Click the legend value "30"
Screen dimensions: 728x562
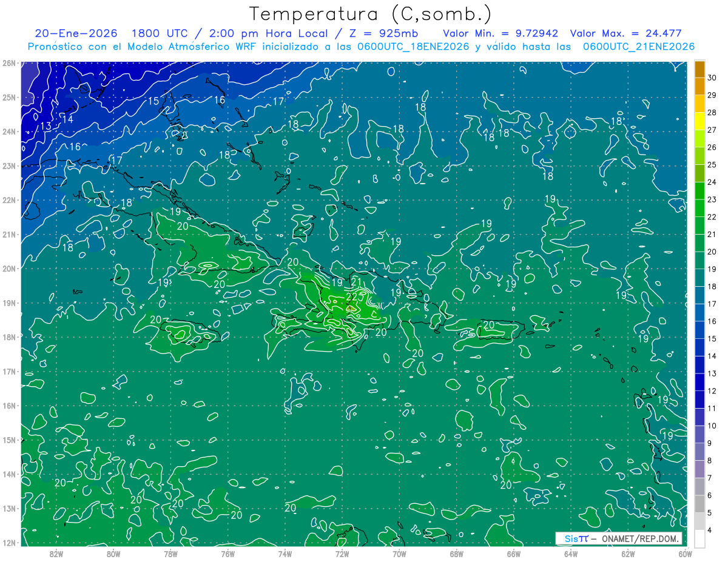[x=712, y=78]
